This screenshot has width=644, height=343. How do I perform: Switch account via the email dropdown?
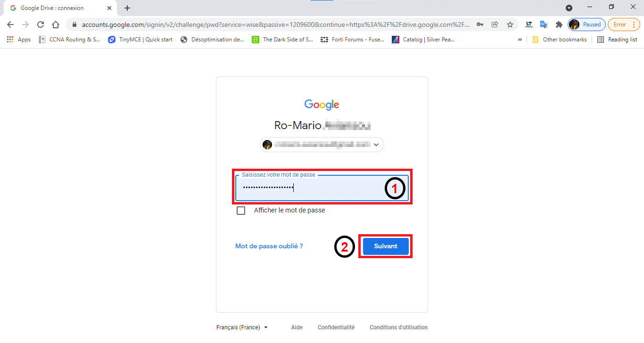tap(322, 145)
